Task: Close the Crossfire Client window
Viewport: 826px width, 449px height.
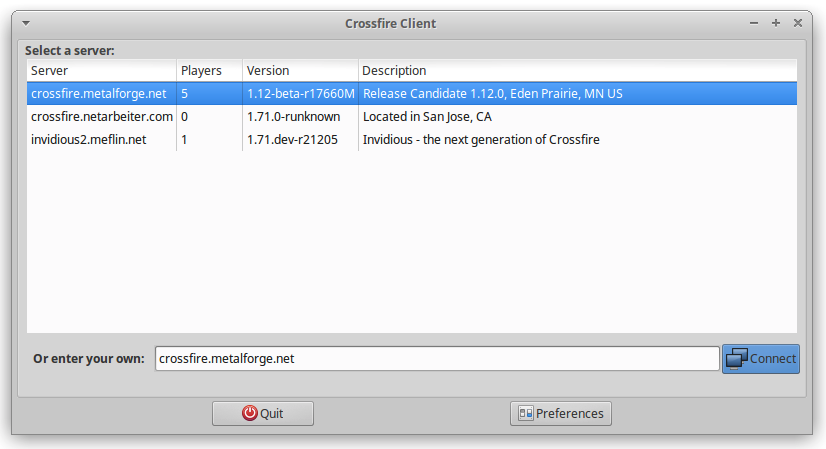Action: coord(797,23)
